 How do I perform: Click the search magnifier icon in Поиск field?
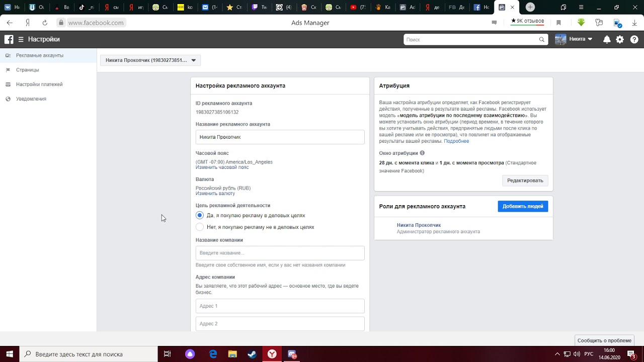542,39
